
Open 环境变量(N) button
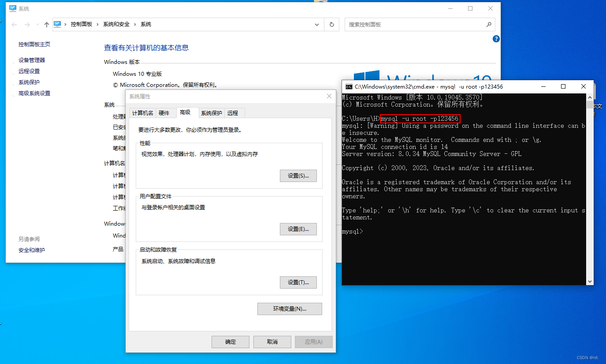coord(290,309)
